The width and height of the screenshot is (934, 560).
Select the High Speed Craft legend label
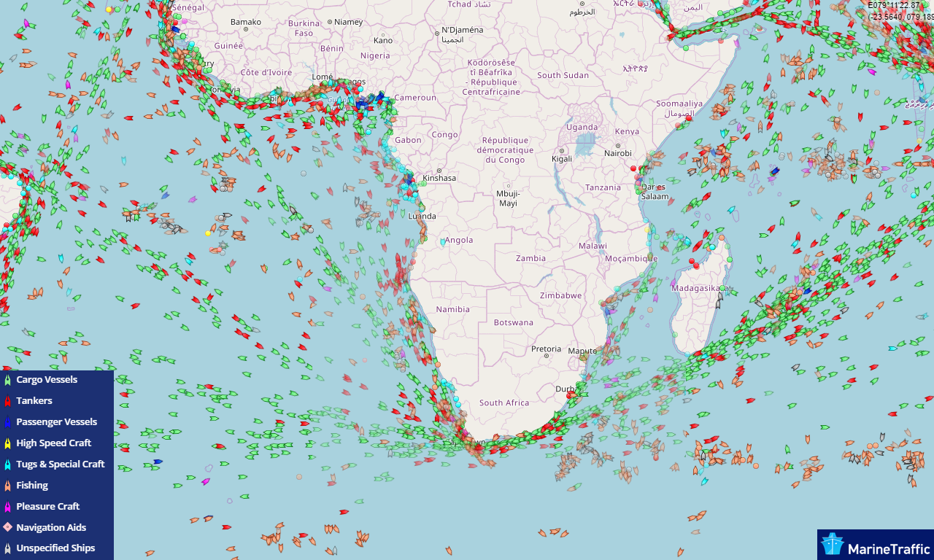click(x=53, y=443)
